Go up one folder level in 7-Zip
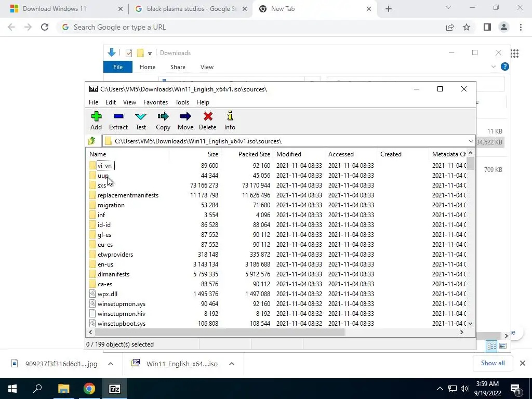The image size is (532, 399). pos(92,141)
